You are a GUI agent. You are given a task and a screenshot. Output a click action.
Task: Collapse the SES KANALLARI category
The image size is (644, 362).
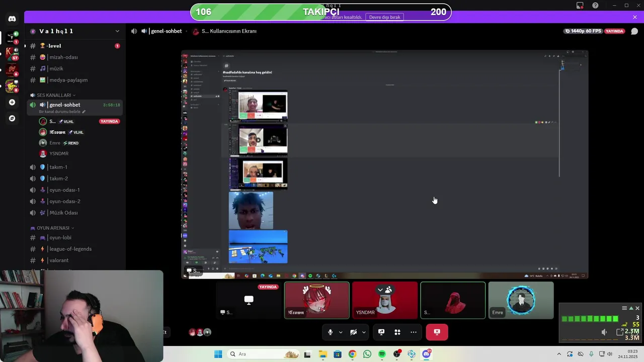pyautogui.click(x=53, y=95)
